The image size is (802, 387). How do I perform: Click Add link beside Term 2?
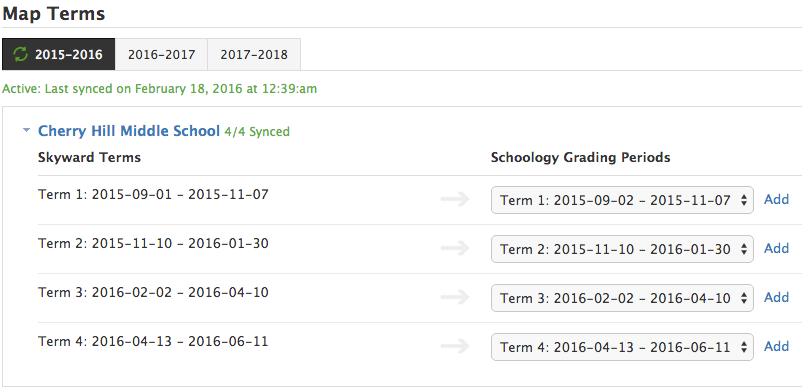point(776,248)
